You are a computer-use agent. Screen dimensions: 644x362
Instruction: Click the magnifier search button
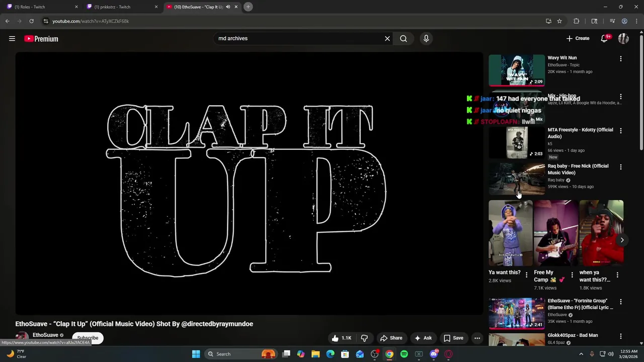coord(404,38)
